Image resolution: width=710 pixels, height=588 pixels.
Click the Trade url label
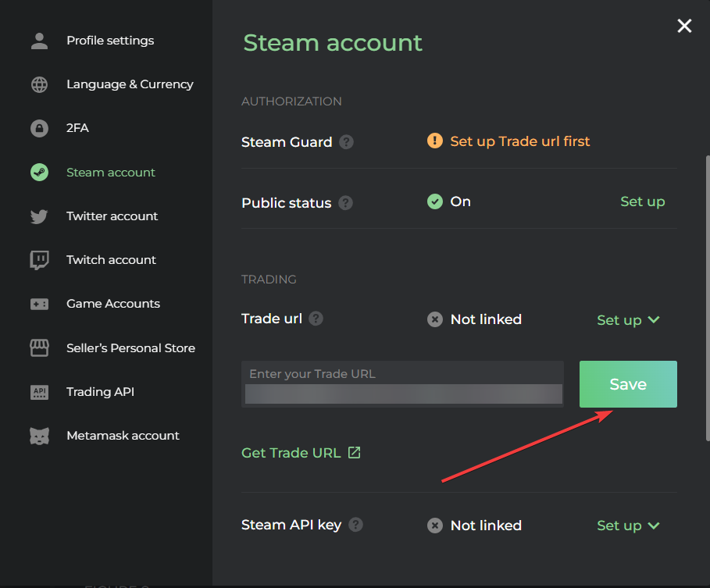[x=272, y=319]
